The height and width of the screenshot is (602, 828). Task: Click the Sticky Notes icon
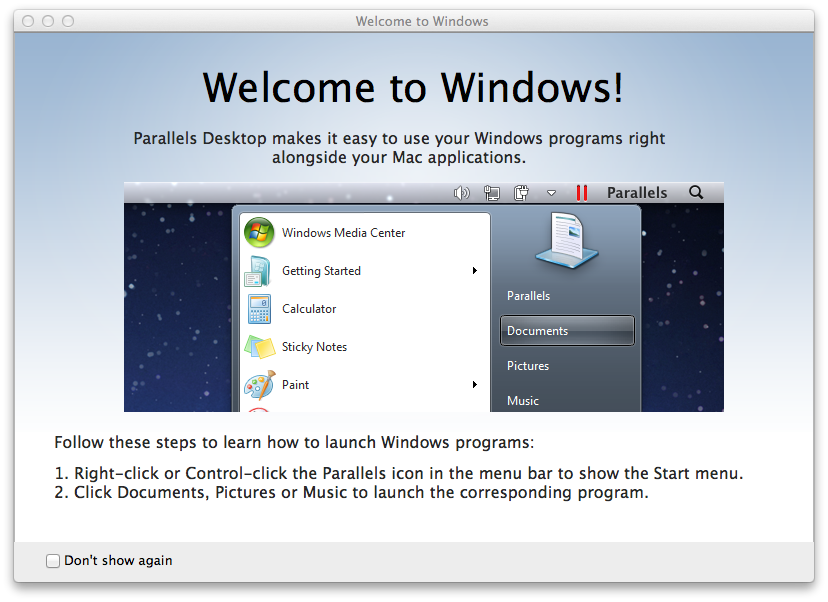click(260, 347)
